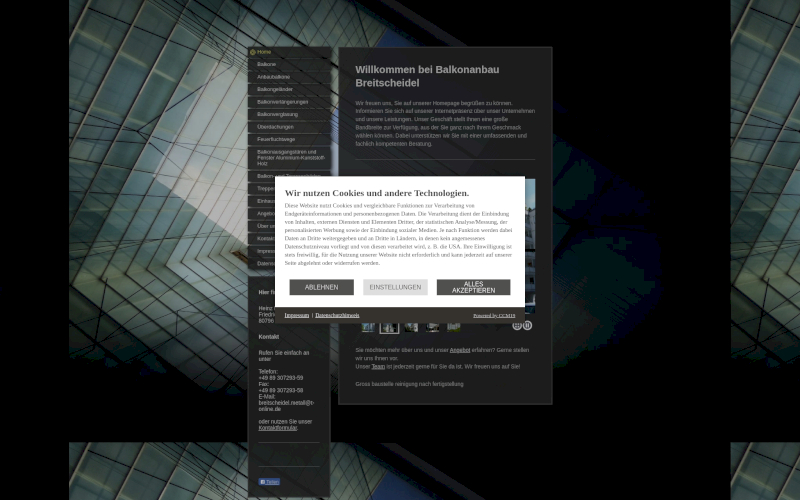
Task: Follow the Powered by CCM19 link
Action: tap(494, 315)
